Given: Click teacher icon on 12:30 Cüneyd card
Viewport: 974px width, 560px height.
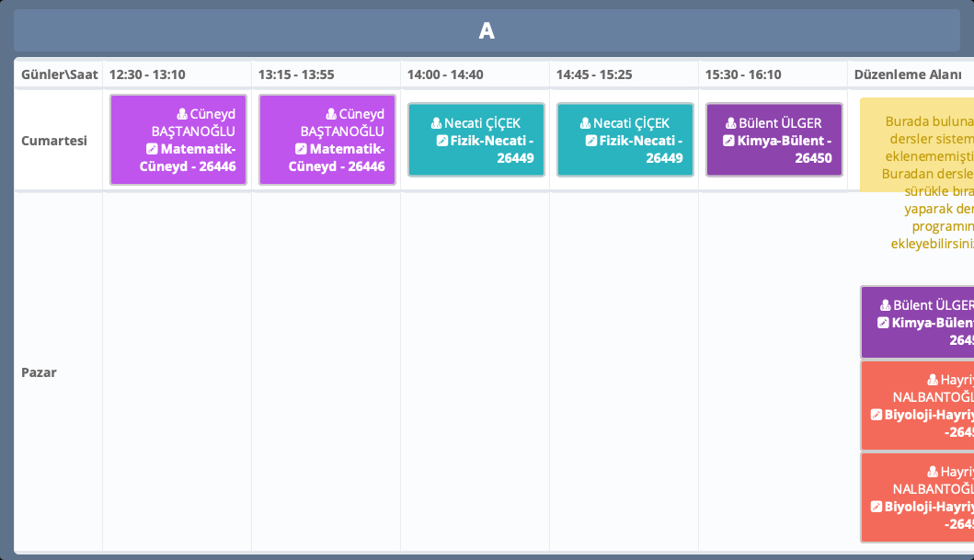Looking at the screenshot, I should pyautogui.click(x=183, y=114).
